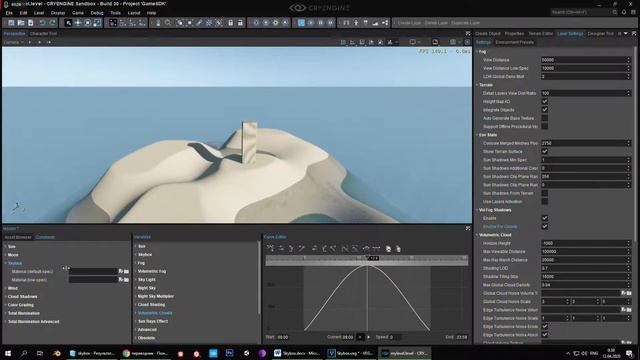
Task: Collapse the Skybox group in Constants
Action: [5, 263]
